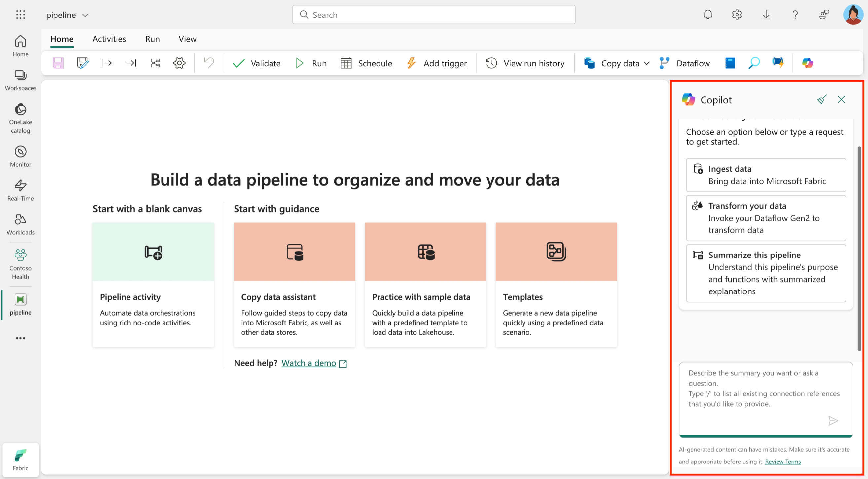
Task: Open the pipeline workspace name dropdown
Action: pos(85,15)
